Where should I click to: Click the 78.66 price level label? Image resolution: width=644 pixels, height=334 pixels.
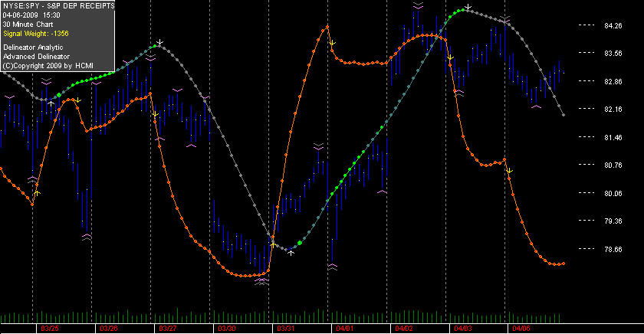pyautogui.click(x=613, y=249)
